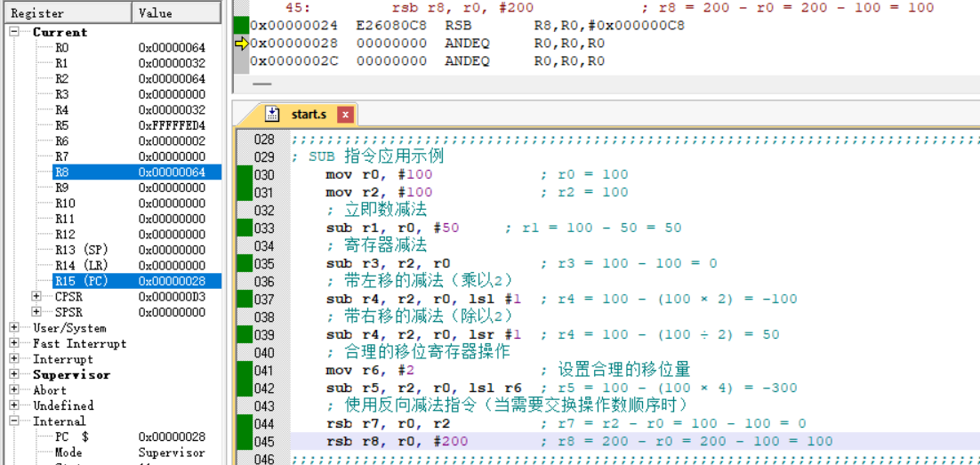This screenshot has height=465, width=980.
Task: Click disassembly line at address 0x00000028
Action: 427,44
